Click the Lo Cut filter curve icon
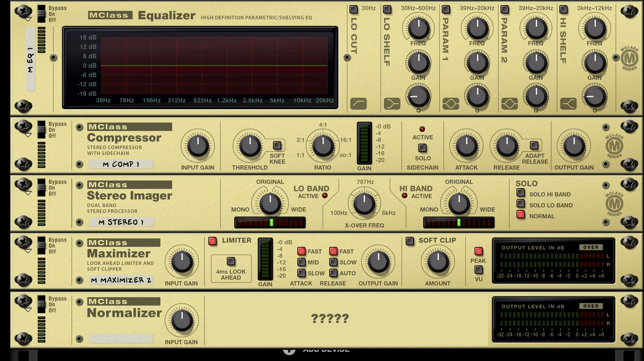The image size is (644, 361). pyautogui.click(x=359, y=103)
